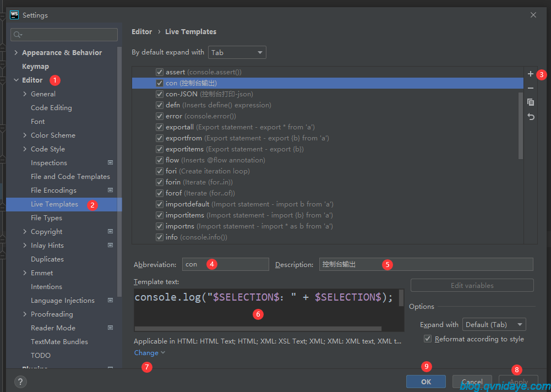Expand Appearance & Behavior section

pyautogui.click(x=16, y=52)
